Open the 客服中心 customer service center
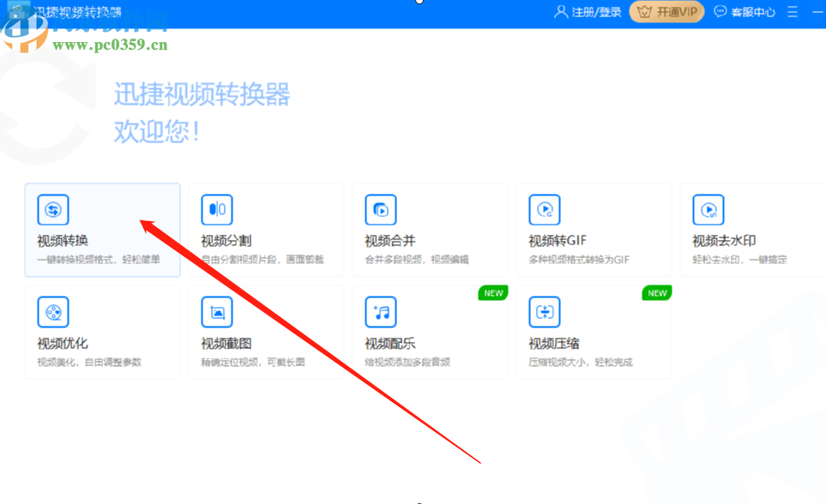Screen dimensions: 826x504 coord(743,12)
